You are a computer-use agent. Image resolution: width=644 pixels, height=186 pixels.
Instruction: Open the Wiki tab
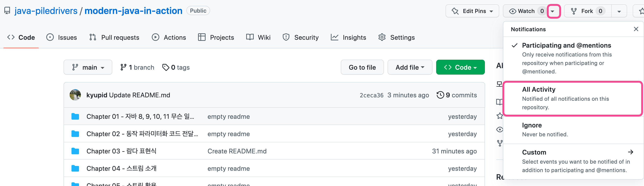pos(258,37)
